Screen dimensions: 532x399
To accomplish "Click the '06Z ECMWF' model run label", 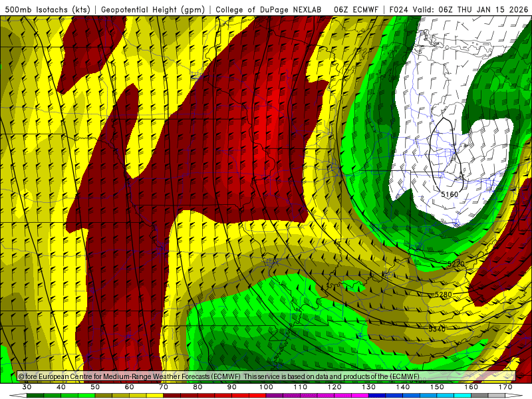I will pyautogui.click(x=356, y=10).
